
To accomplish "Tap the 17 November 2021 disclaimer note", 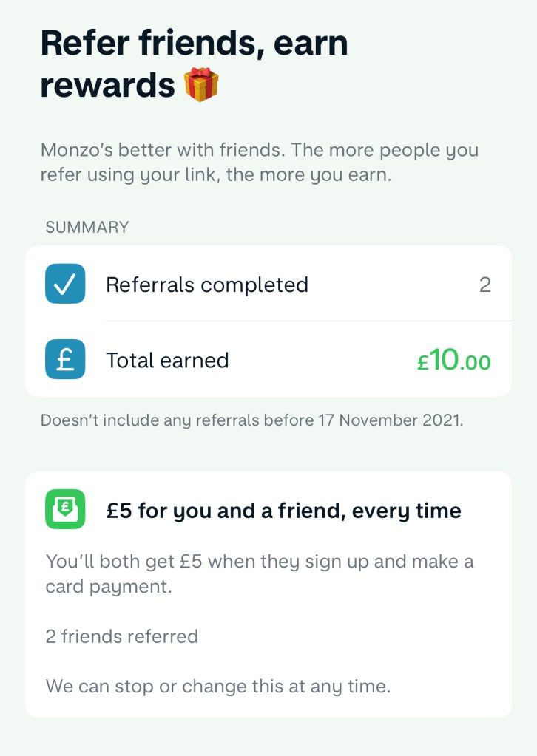I will coord(251,420).
